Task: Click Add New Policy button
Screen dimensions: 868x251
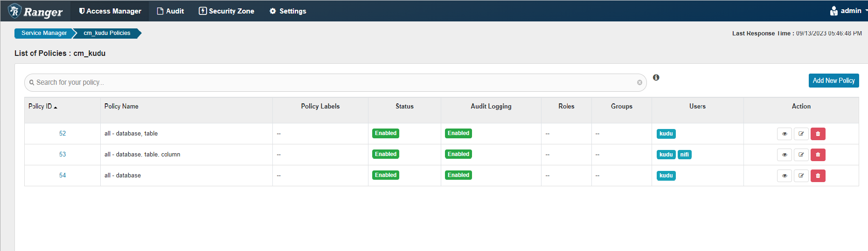Action: coord(833,81)
